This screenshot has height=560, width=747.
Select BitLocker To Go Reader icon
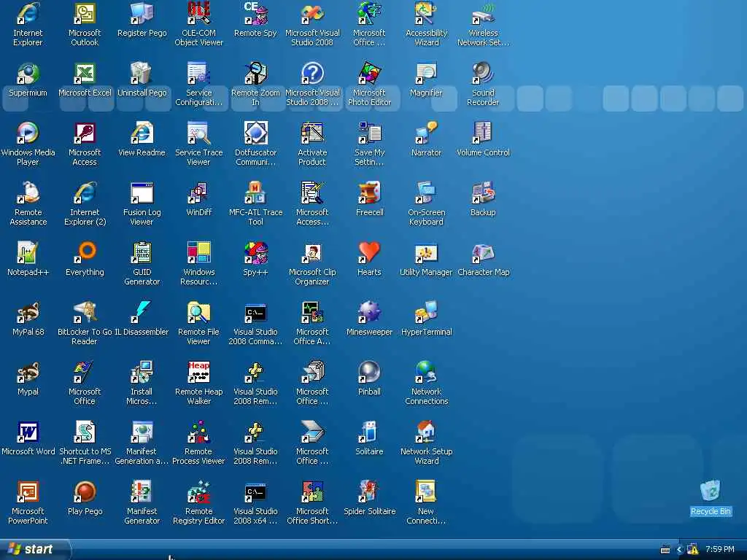click(85, 313)
